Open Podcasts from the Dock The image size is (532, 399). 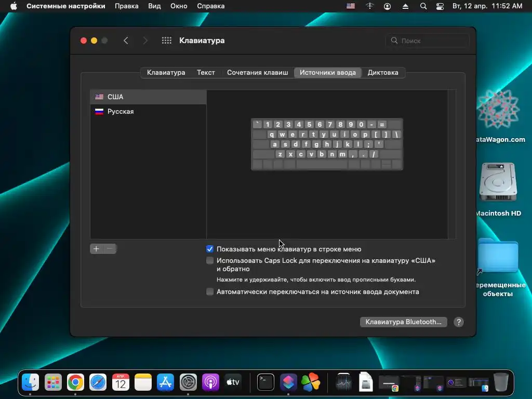(x=210, y=382)
